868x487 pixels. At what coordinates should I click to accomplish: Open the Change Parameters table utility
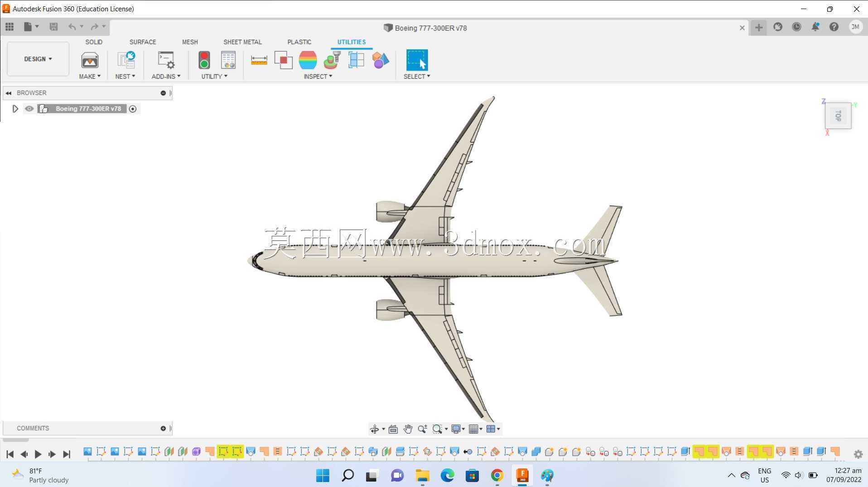(x=228, y=60)
